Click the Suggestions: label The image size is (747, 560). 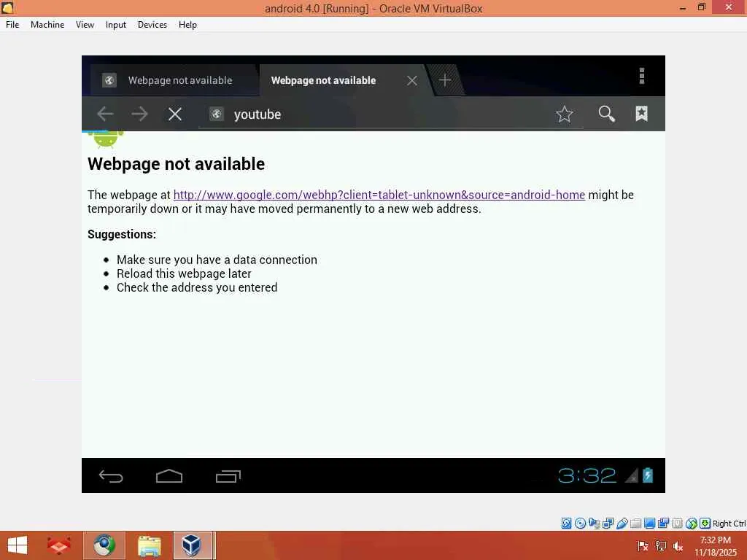click(x=122, y=234)
